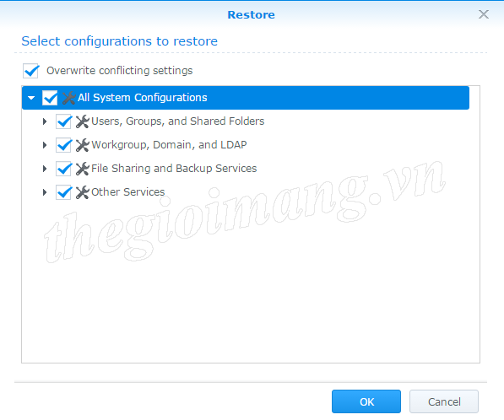
Task: Toggle File Sharing and Backup Services checkbox
Action: tap(63, 169)
